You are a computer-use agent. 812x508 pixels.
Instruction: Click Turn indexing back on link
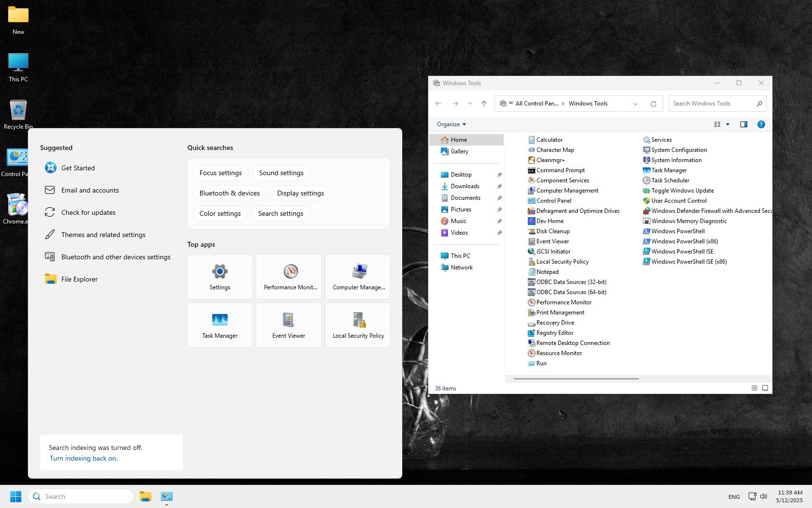84,458
